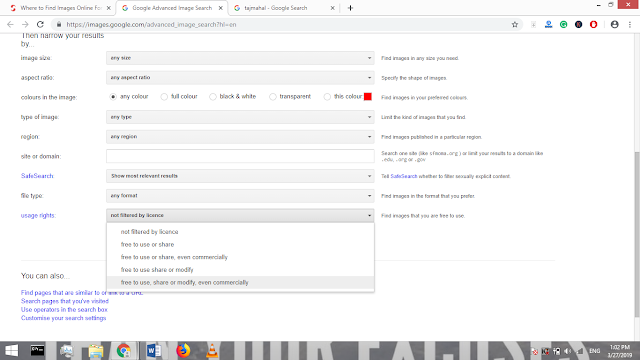Select the transparent radio button
640x360 pixels.
(x=273, y=97)
